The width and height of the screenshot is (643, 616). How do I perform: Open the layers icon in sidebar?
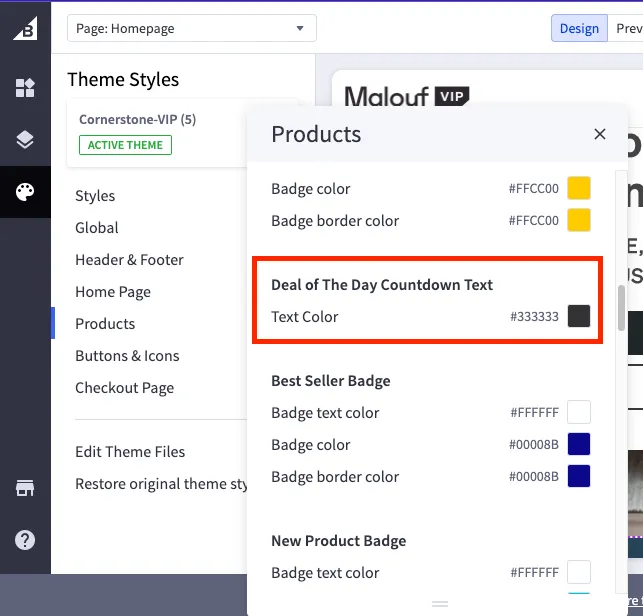[25, 140]
